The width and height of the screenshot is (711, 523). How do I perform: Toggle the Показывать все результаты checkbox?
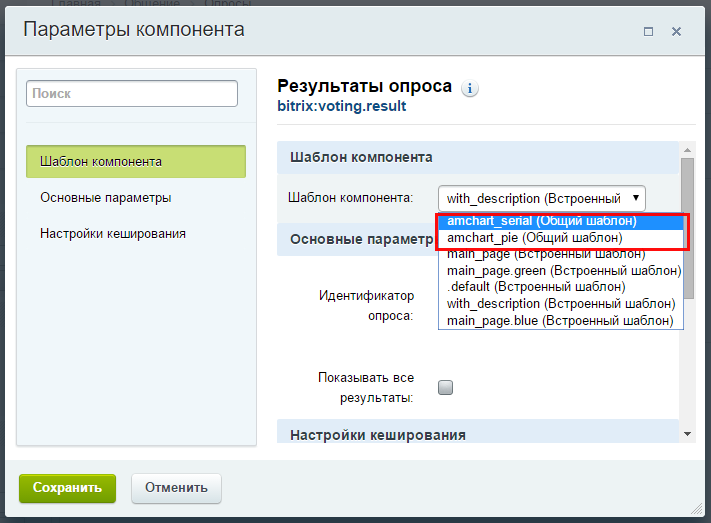tap(446, 388)
